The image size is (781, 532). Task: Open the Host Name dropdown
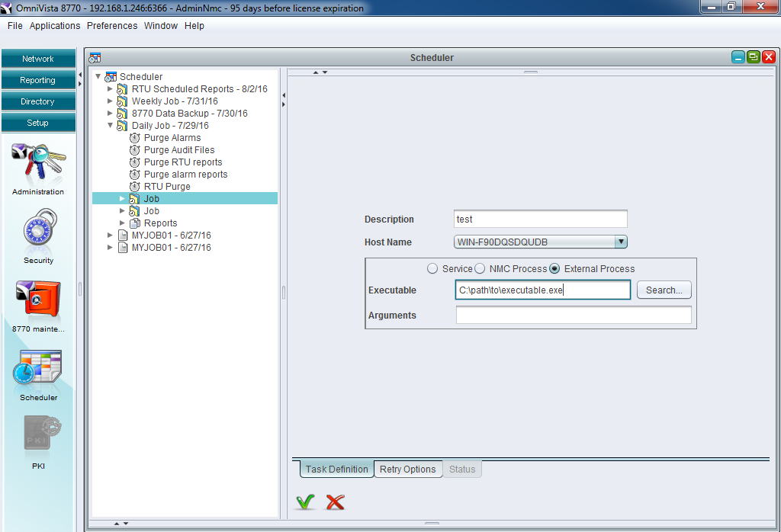pos(621,242)
